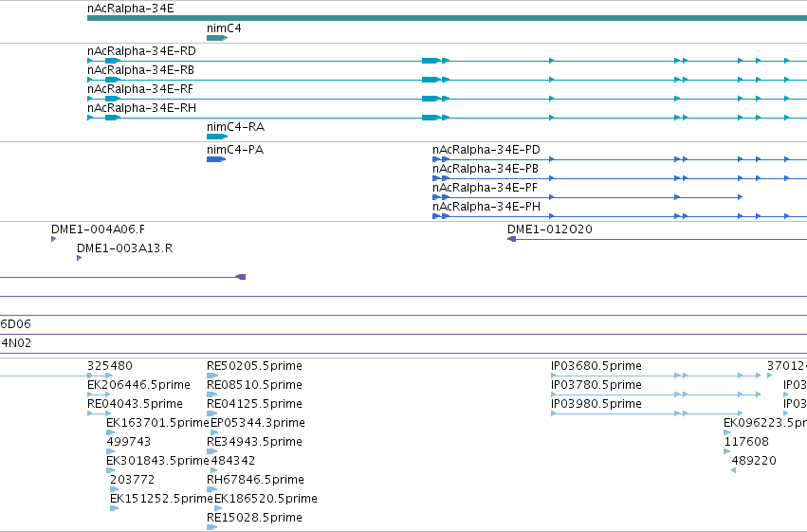Screen dimensions: 807x532
Task: Select the 499743 EST label
Action: [129, 442]
